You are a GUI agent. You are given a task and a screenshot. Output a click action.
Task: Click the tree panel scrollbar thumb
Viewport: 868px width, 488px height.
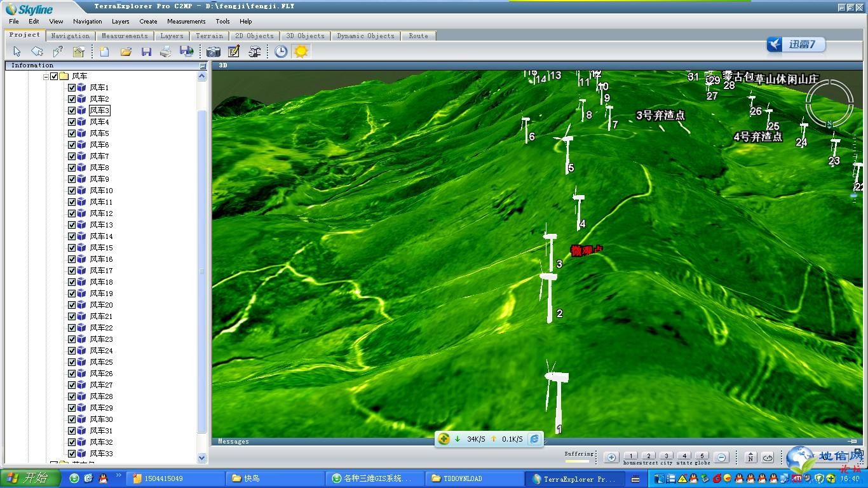[x=202, y=272]
